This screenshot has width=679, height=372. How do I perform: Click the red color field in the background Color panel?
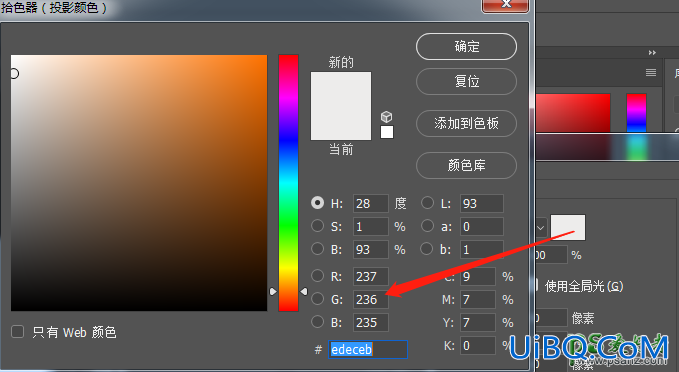tap(573, 113)
